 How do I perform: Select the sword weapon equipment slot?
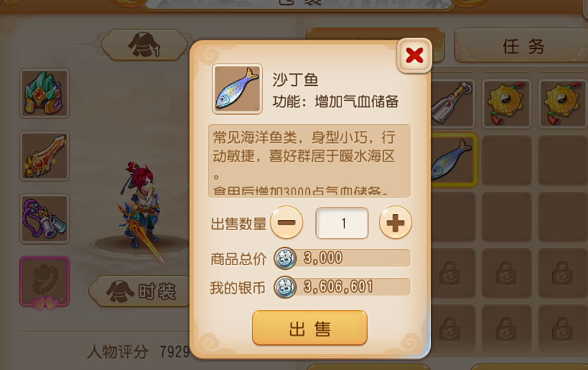pyautogui.click(x=45, y=156)
